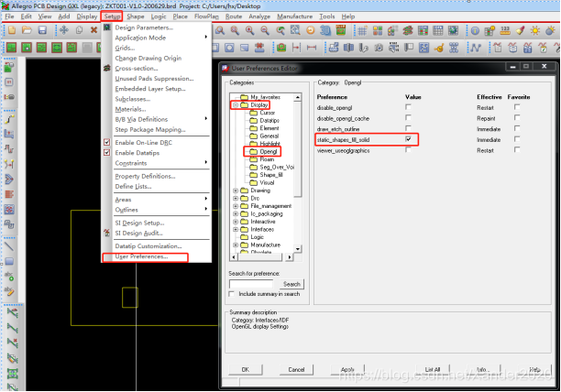Open the Shape menu
Screen dimensions: 561x392
(136, 16)
